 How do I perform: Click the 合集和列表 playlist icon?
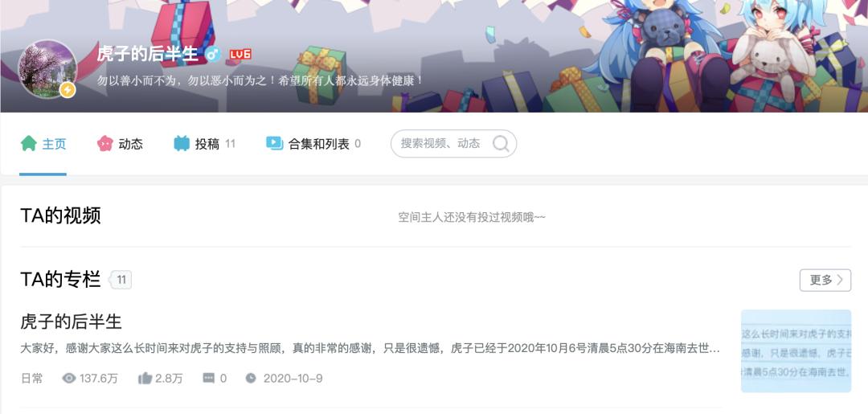[x=275, y=143]
